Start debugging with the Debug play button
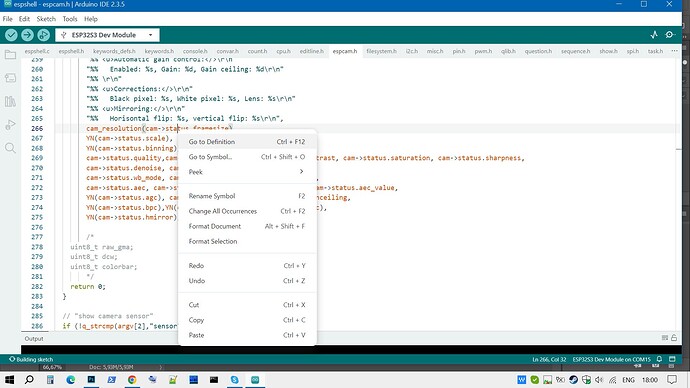The height and width of the screenshot is (388, 690). coord(44,35)
